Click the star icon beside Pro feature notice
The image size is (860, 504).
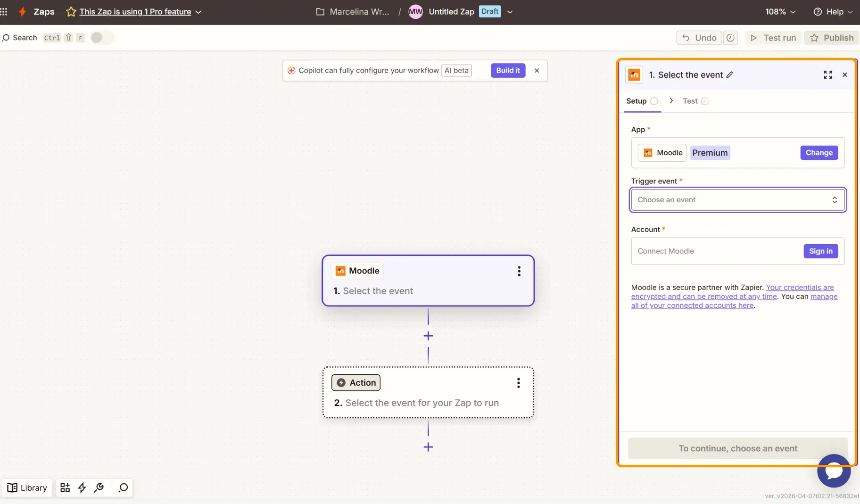coord(71,12)
